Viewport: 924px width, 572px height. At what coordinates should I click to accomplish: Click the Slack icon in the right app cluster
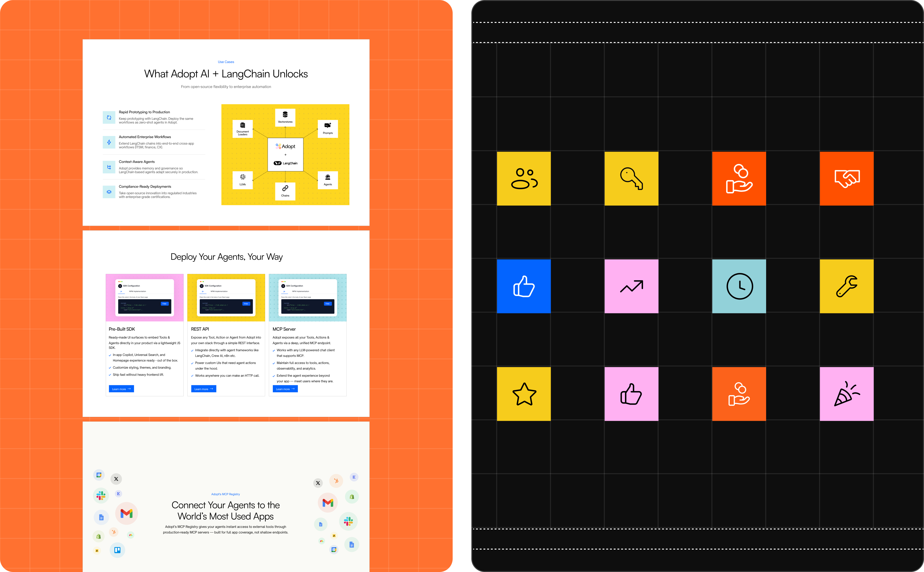[348, 521]
